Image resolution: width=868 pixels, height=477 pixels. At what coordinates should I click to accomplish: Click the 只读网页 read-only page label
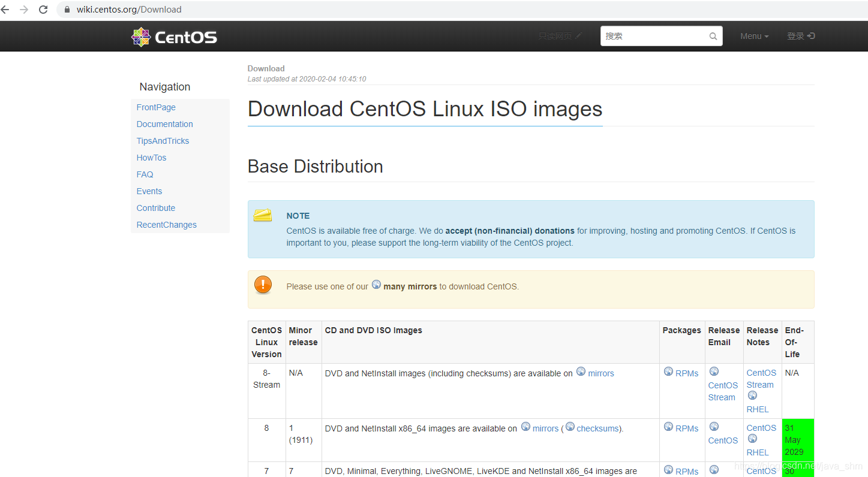coord(555,36)
